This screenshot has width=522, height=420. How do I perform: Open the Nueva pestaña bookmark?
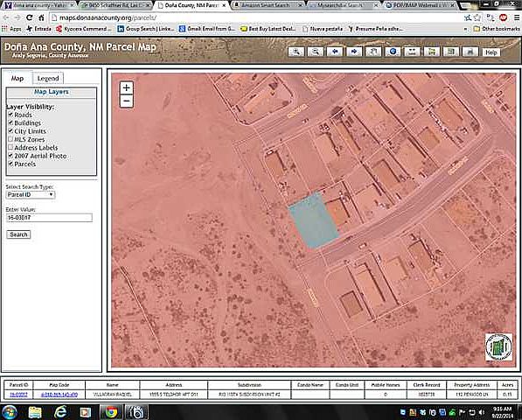pos(323,29)
